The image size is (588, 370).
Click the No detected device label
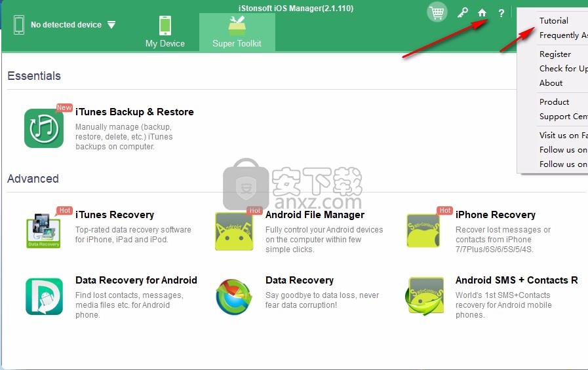point(66,25)
